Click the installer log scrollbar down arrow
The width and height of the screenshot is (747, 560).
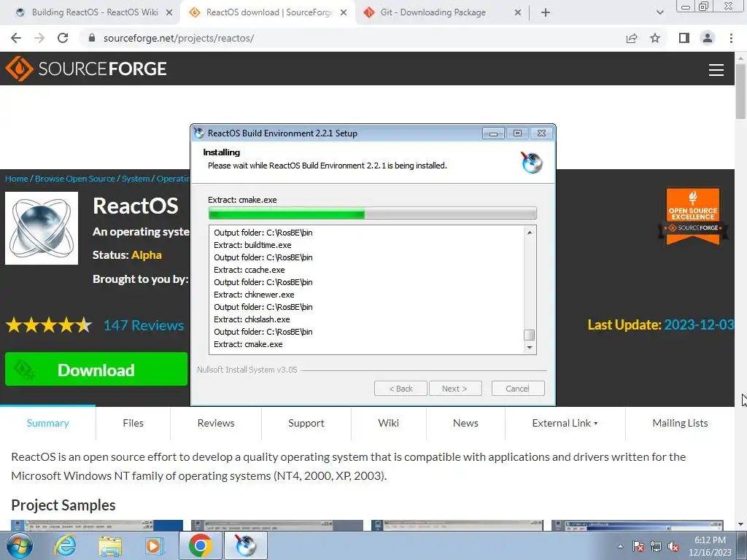pyautogui.click(x=530, y=348)
